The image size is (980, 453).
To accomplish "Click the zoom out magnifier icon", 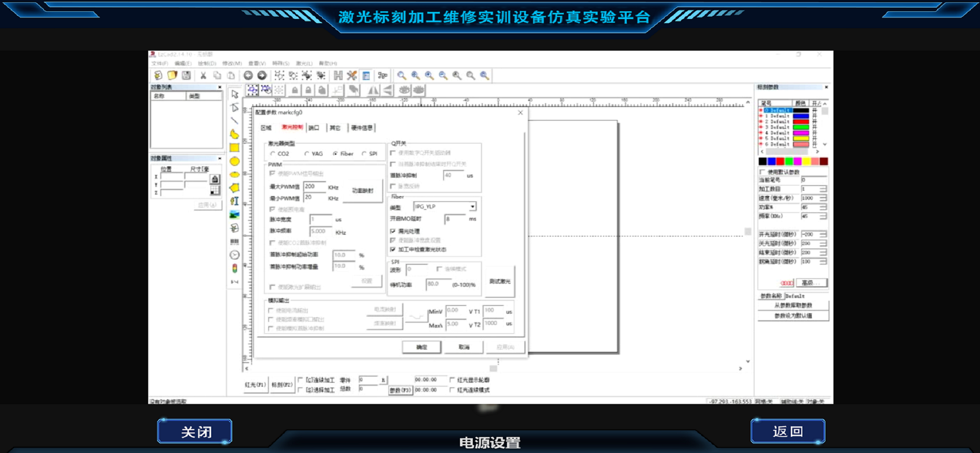I will click(x=443, y=75).
